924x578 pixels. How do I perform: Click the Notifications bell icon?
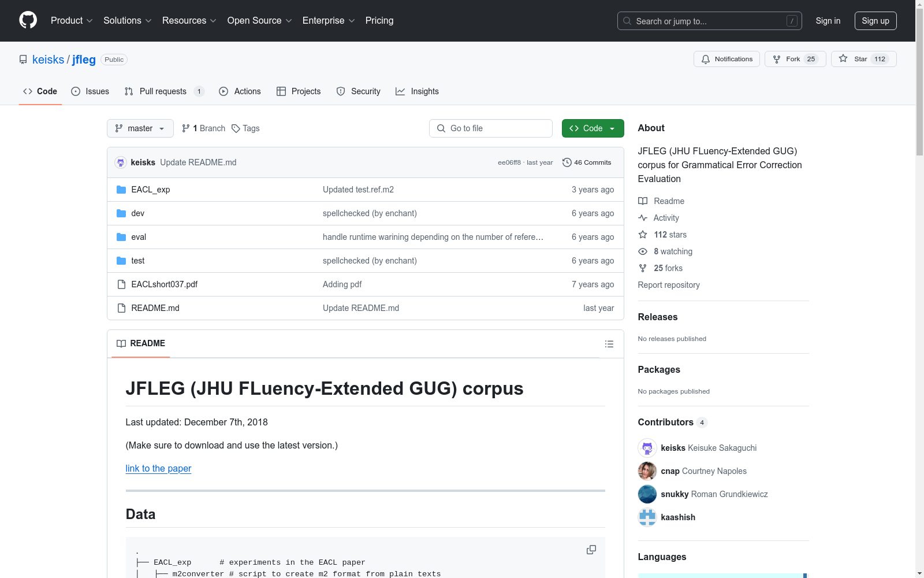tap(706, 59)
